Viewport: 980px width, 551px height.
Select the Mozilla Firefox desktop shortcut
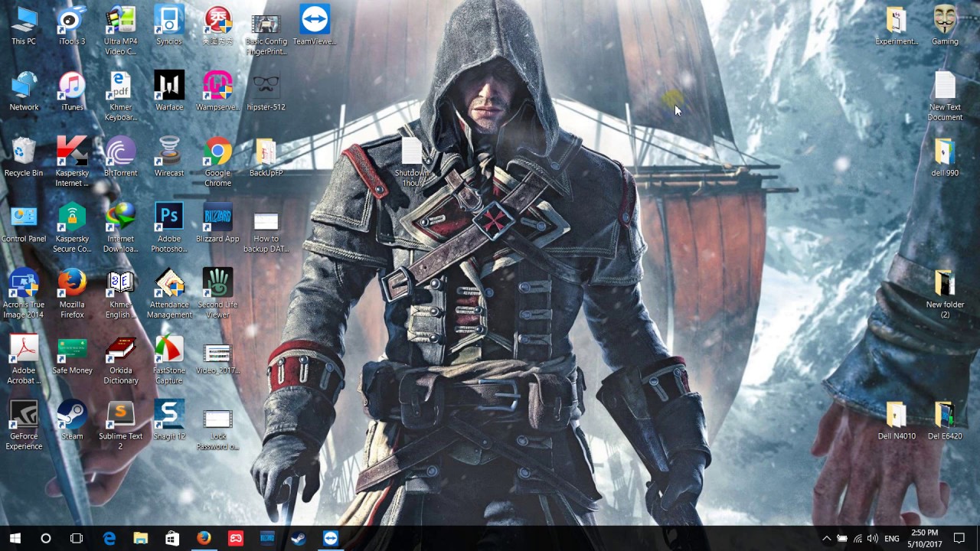pos(72,294)
